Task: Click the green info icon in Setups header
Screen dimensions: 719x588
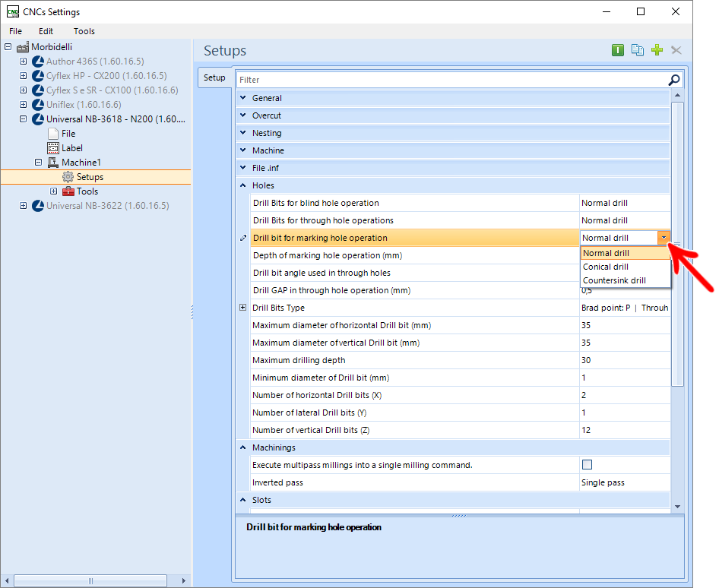Action: 618,50
